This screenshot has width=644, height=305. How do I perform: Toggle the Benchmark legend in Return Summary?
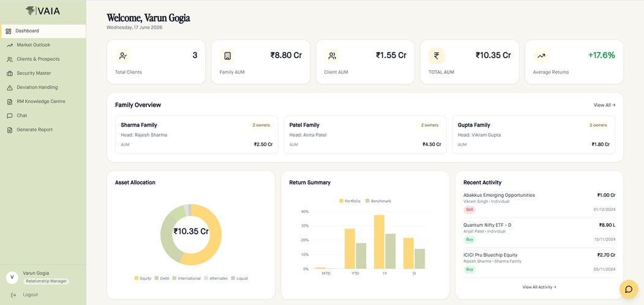coord(367,201)
